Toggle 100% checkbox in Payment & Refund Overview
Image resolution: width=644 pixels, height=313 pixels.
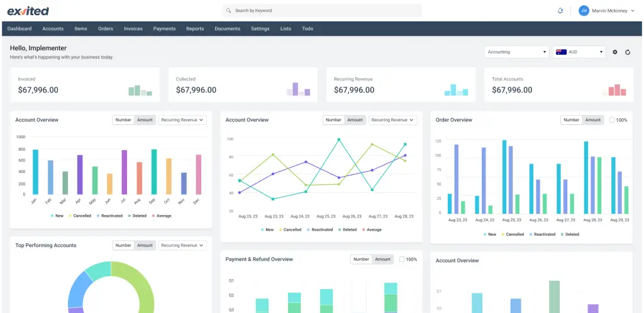(402, 259)
